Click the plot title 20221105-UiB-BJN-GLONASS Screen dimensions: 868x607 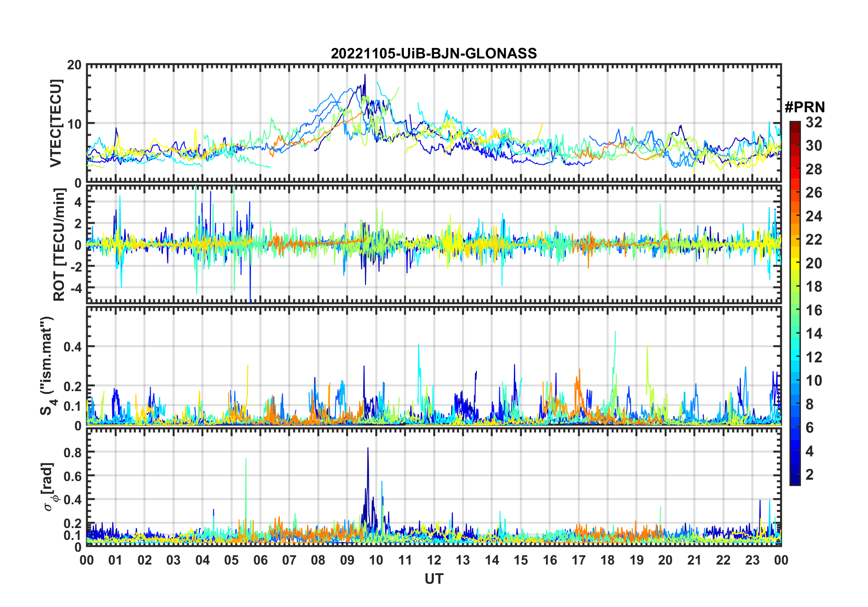434,53
